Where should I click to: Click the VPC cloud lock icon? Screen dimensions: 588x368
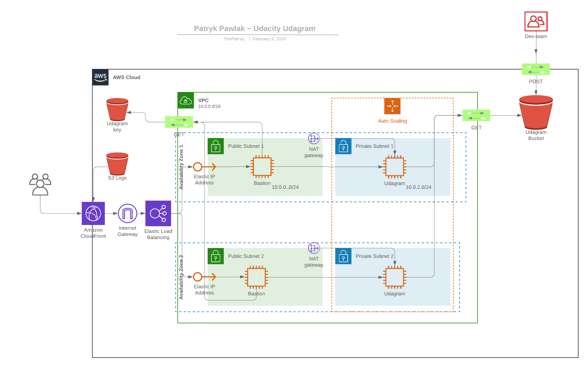pos(186,100)
